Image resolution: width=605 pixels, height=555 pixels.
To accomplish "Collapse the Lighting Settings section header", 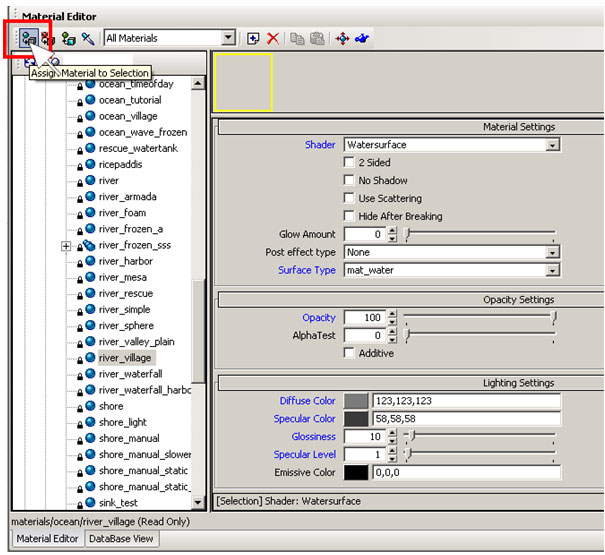I will coord(411,383).
